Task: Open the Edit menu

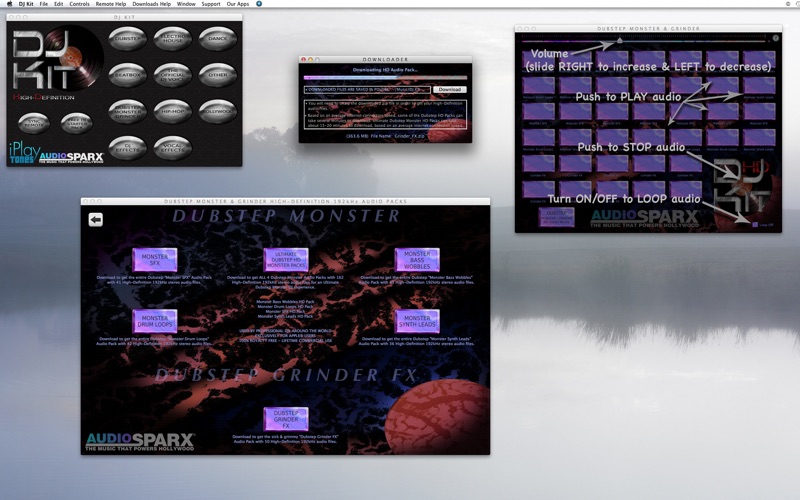Action: click(x=59, y=4)
